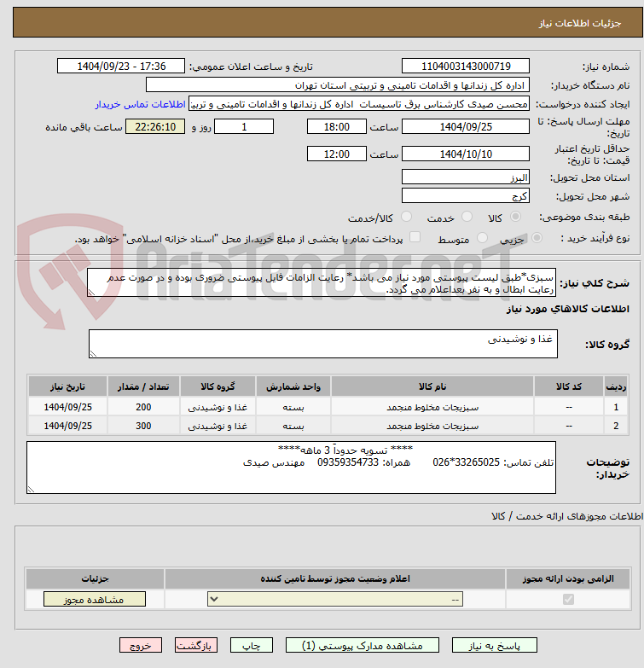This screenshot has width=644, height=668.
Task: Select the خدمت radio button
Action: click(467, 217)
